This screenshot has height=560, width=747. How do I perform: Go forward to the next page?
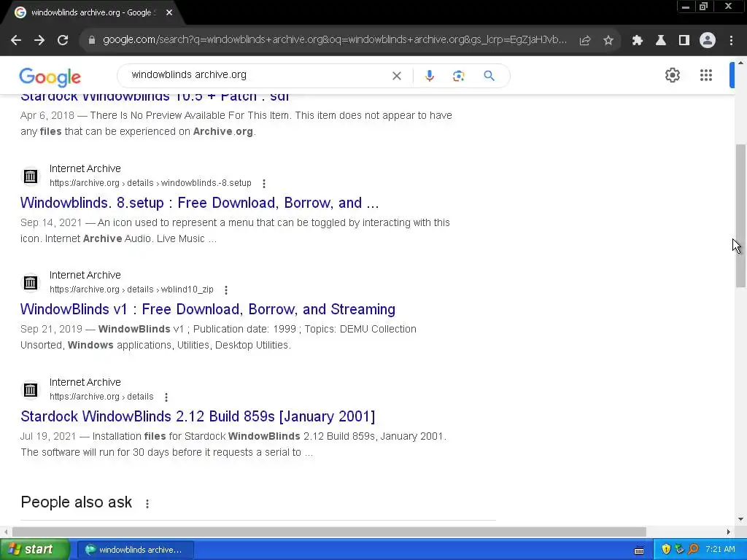[39, 41]
